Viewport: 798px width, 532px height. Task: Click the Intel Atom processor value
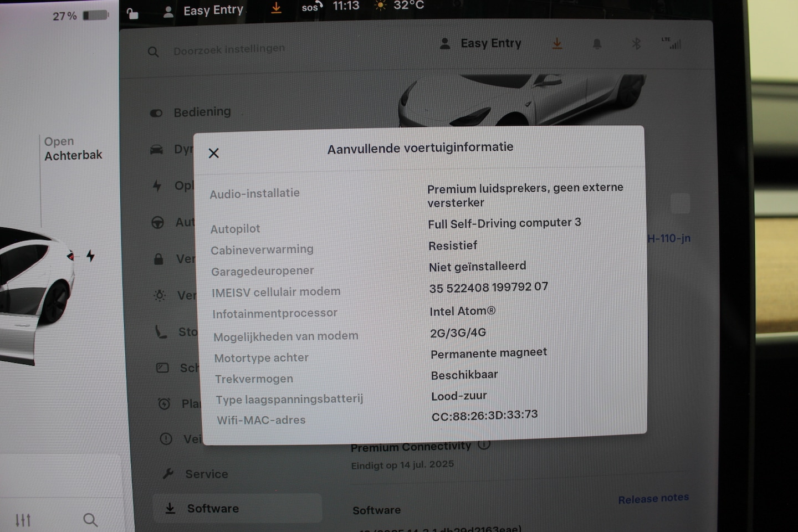point(463,311)
